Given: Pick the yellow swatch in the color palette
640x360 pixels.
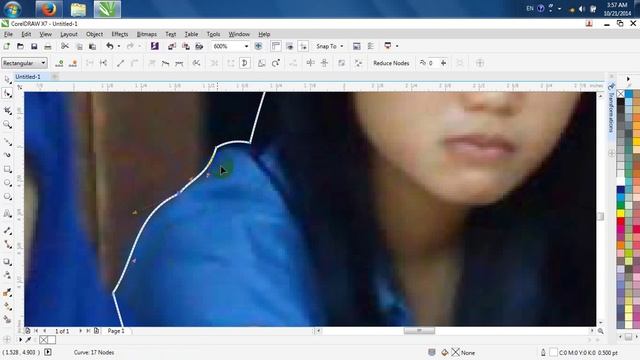Looking at the screenshot, I should pyautogui.click(x=620, y=213).
